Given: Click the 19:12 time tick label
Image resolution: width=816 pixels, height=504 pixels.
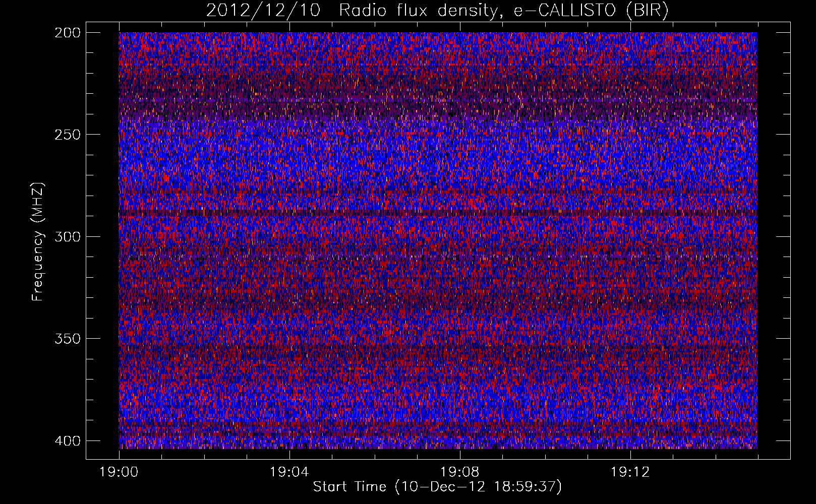Looking at the screenshot, I should tap(630, 472).
